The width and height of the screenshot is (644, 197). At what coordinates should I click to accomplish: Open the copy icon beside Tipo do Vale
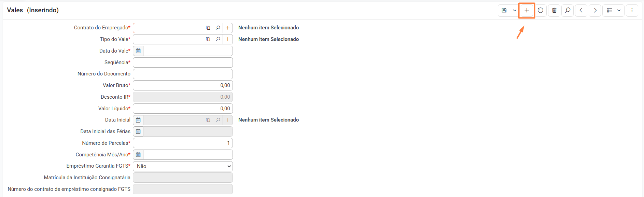coord(208,39)
